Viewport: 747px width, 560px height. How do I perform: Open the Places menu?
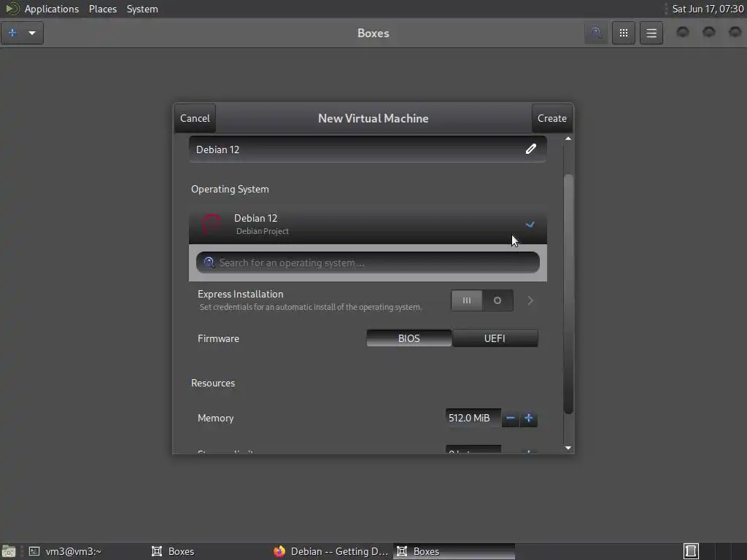point(103,9)
